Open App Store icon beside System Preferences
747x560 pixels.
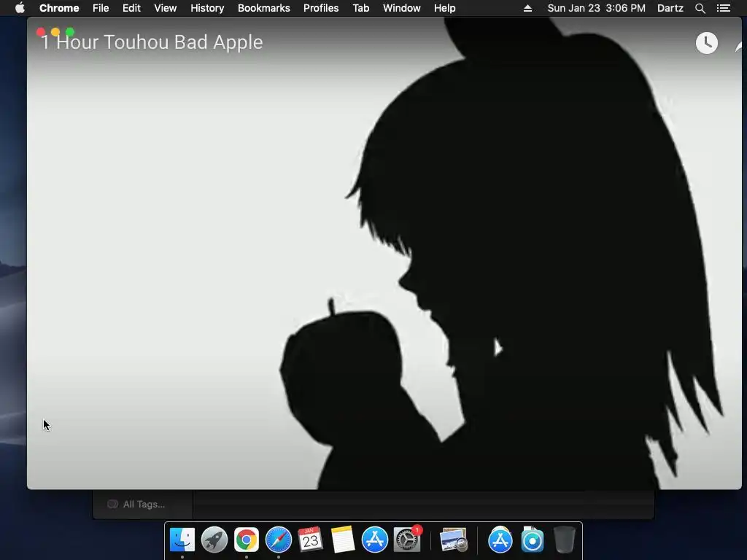point(374,540)
